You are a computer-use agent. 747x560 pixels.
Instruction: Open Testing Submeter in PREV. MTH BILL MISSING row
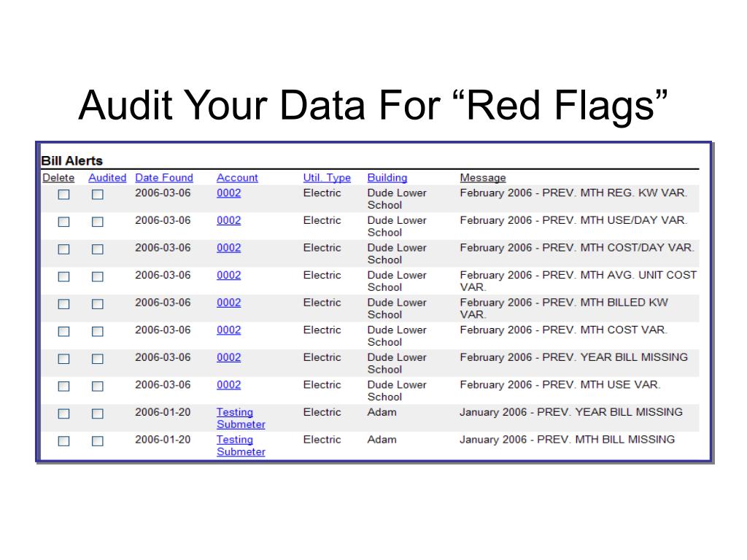click(241, 446)
